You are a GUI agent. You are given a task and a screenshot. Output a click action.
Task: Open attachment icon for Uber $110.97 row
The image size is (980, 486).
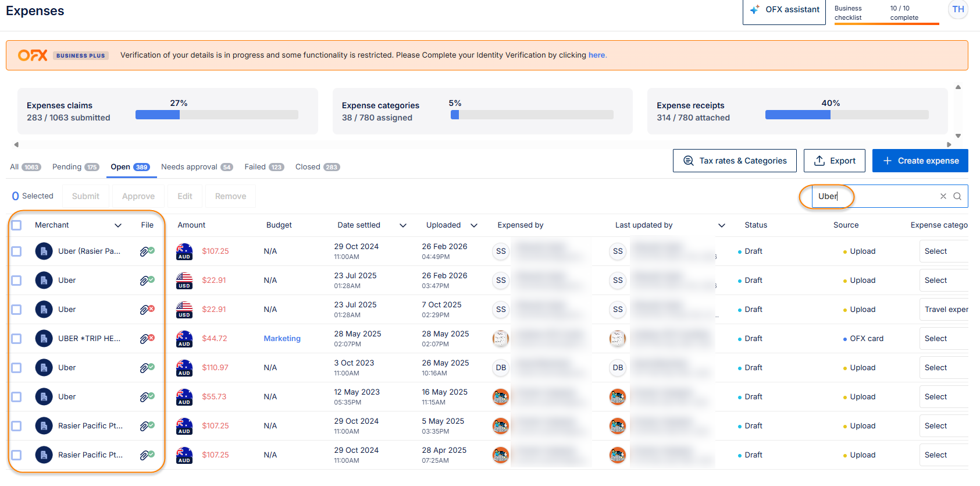click(x=147, y=368)
